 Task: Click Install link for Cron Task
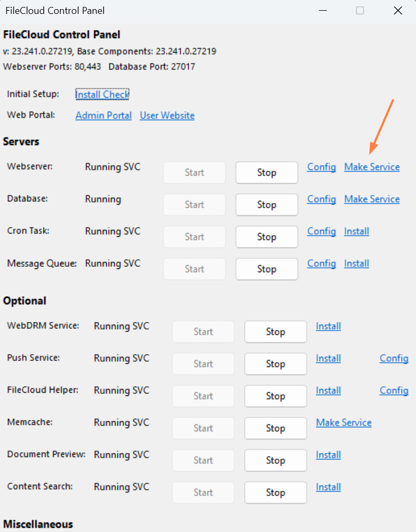point(356,231)
